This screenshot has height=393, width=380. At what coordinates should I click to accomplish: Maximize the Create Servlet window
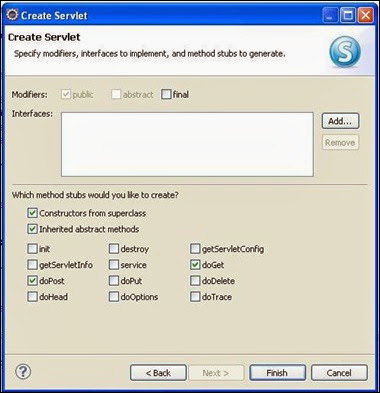point(348,15)
